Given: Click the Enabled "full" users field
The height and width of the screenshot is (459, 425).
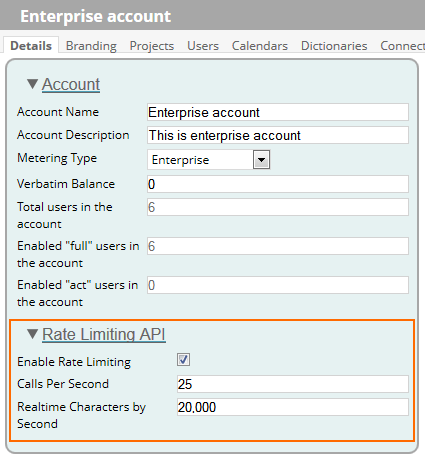Looking at the screenshot, I should coord(278,246).
